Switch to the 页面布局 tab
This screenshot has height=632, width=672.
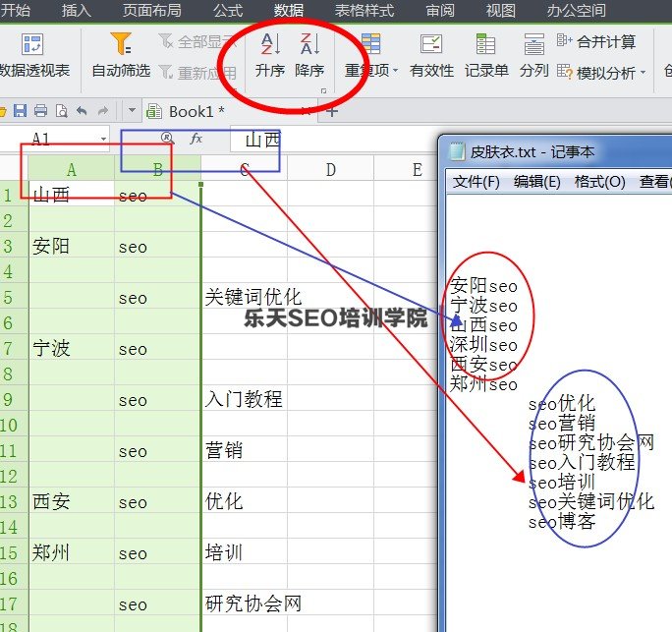(151, 10)
